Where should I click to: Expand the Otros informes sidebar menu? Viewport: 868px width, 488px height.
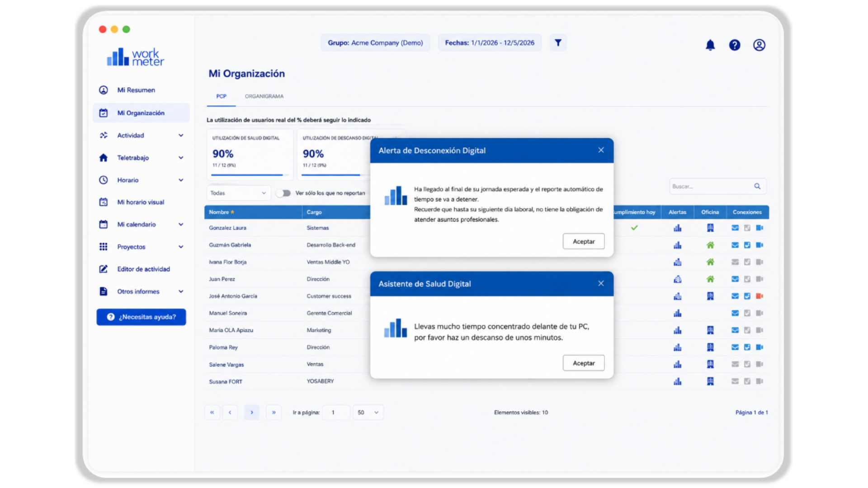(x=181, y=291)
